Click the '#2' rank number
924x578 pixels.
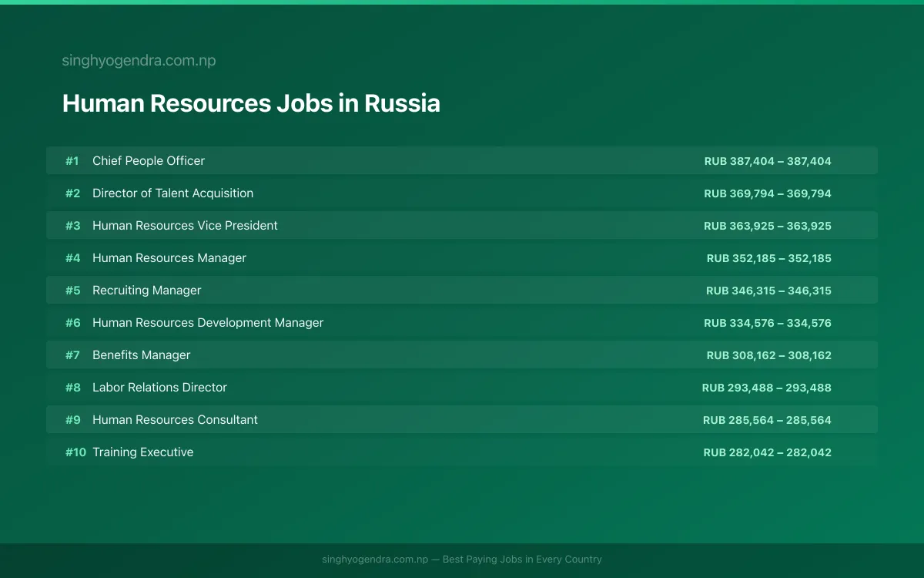point(72,193)
